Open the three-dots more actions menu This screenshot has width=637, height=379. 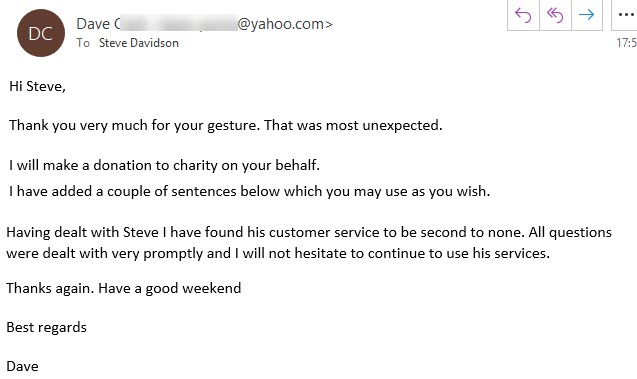(625, 15)
